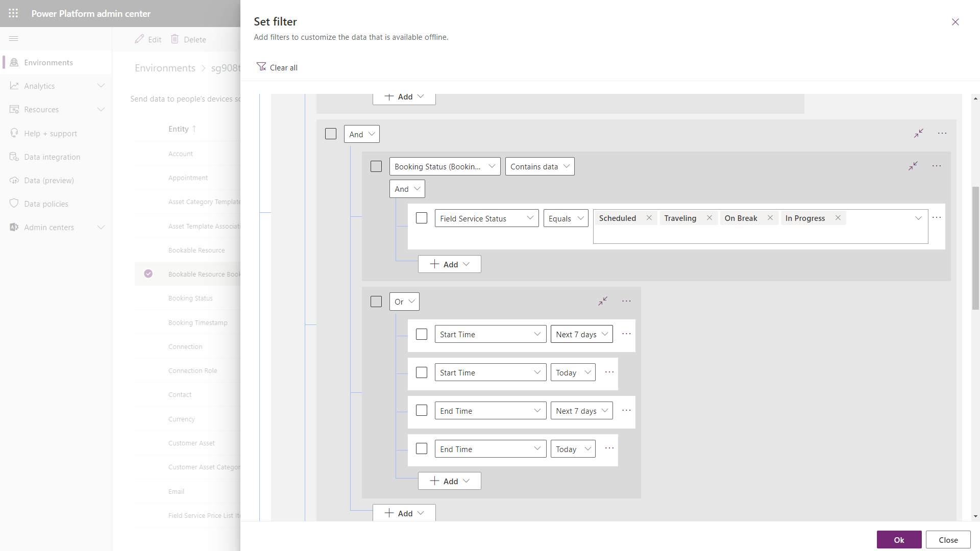Check the End Time Today checkbox
Screen dimensions: 980x551
tap(422, 448)
